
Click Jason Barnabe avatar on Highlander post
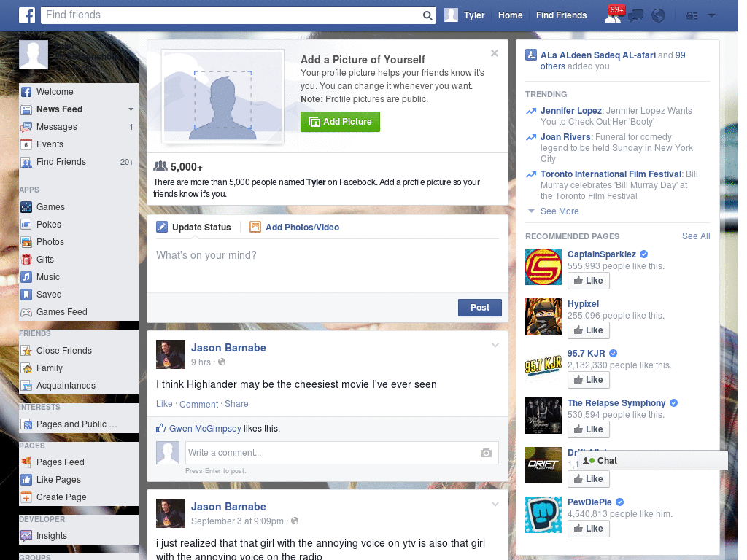[x=171, y=354]
